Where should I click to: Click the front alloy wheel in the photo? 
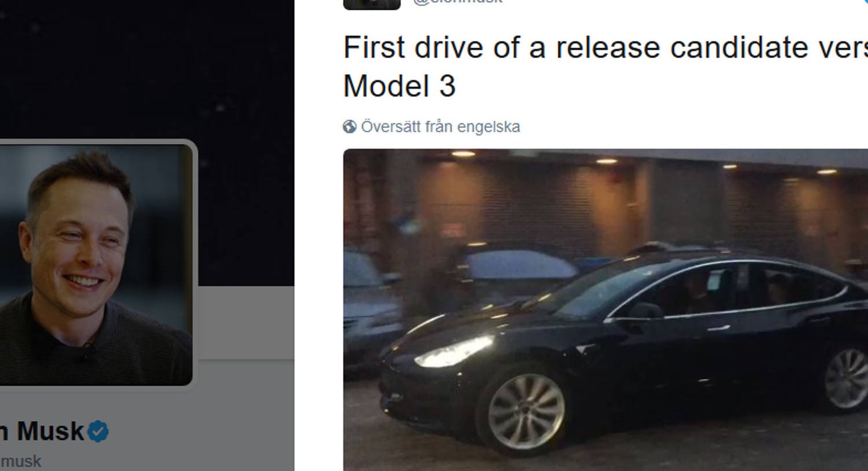(526, 412)
